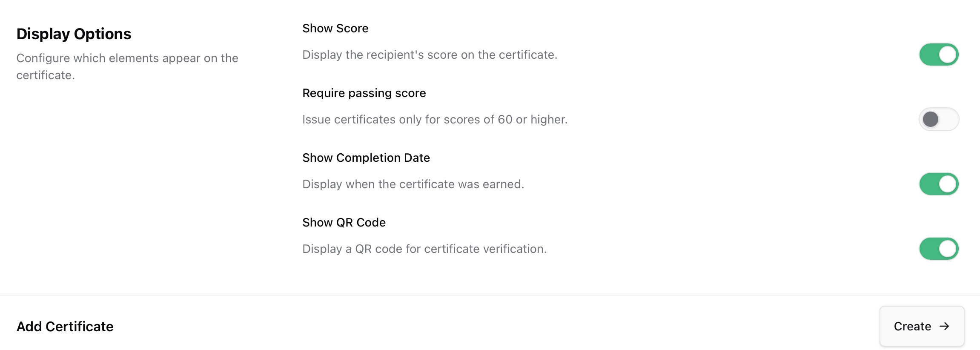Click the passing score requirement description
980x350 pixels.
coord(435,119)
